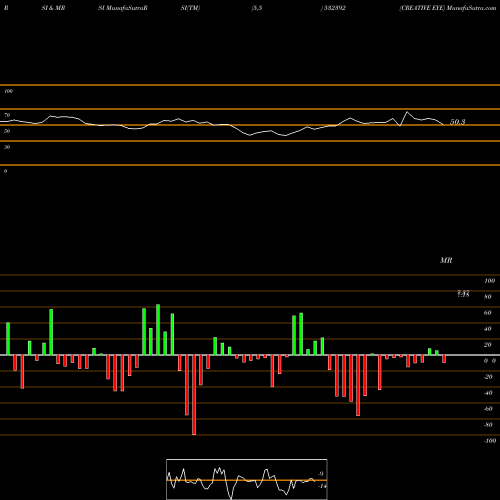Click the 30 level label on RSI axis
Screen dimensions: 500x500
(x=7, y=147)
